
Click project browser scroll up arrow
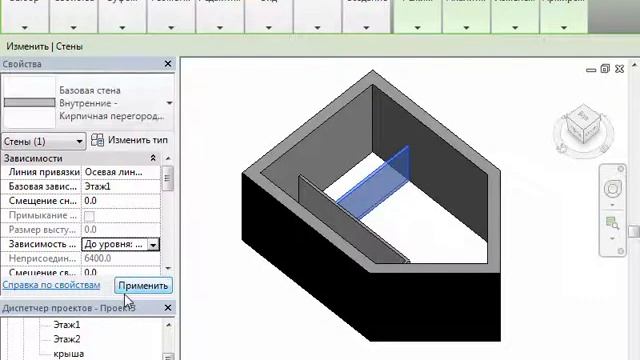pyautogui.click(x=168, y=325)
